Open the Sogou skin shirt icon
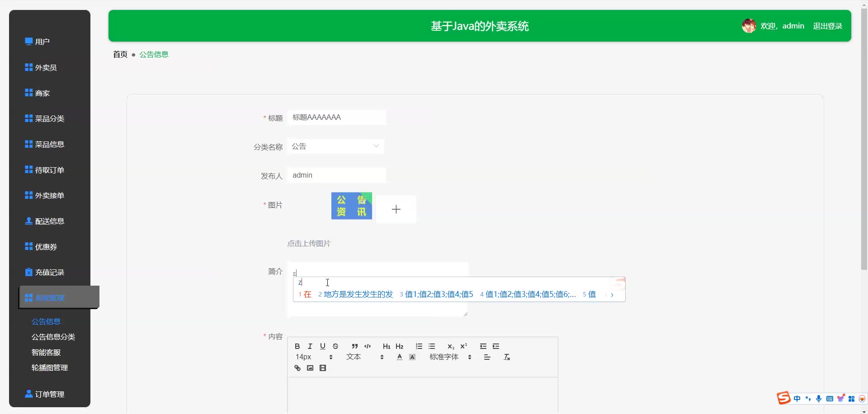This screenshot has width=868, height=414. tap(840, 399)
